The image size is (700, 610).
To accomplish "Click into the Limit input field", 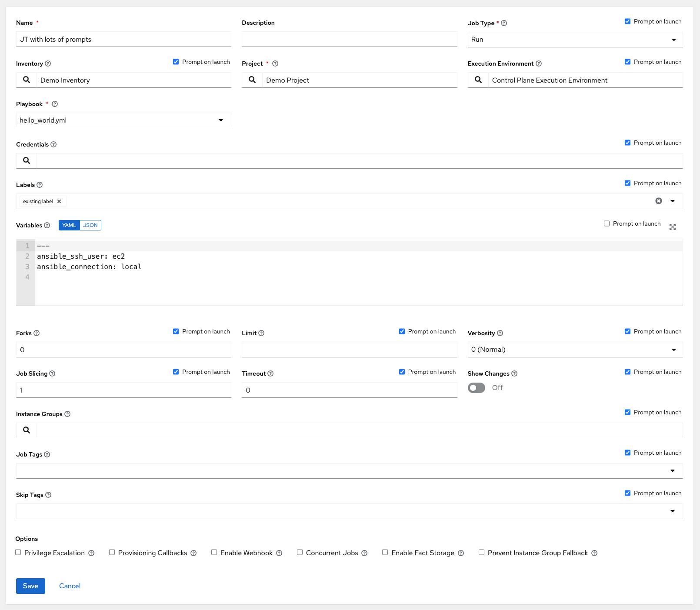I will click(x=348, y=349).
